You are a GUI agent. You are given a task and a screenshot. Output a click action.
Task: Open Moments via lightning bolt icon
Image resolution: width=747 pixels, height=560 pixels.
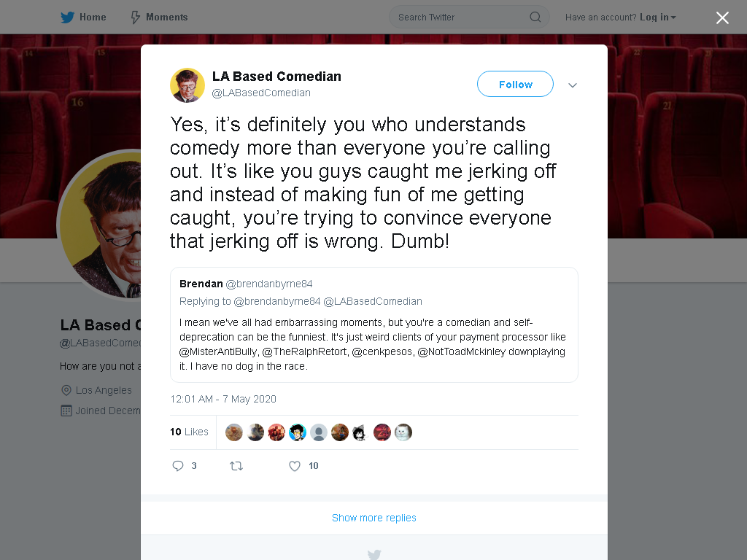(x=135, y=17)
